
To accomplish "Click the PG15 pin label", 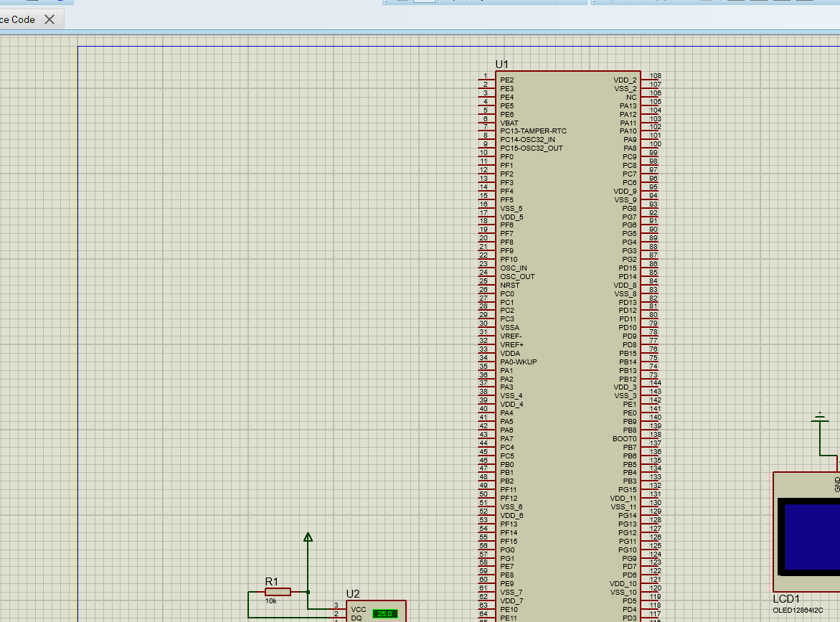I will (x=628, y=490).
